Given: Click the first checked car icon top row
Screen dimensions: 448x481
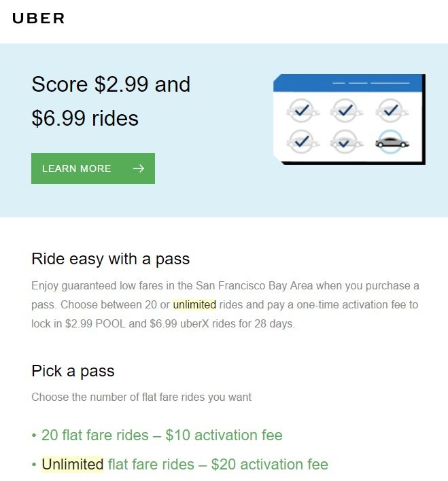Looking at the screenshot, I should 303,111.
